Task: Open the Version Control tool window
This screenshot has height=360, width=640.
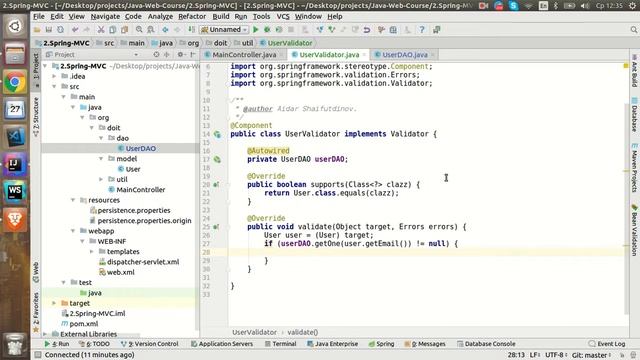Action: 150,344
